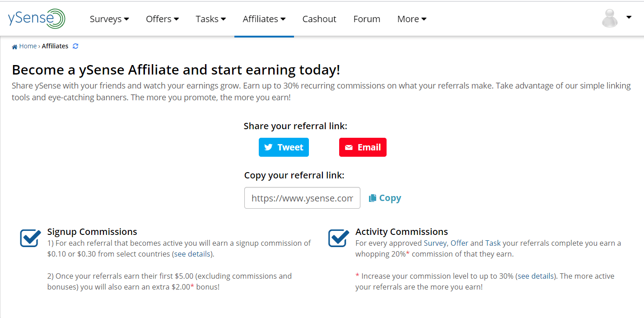The width and height of the screenshot is (644, 318).
Task: Open 30% commission level 'see details' link
Action: tap(536, 276)
